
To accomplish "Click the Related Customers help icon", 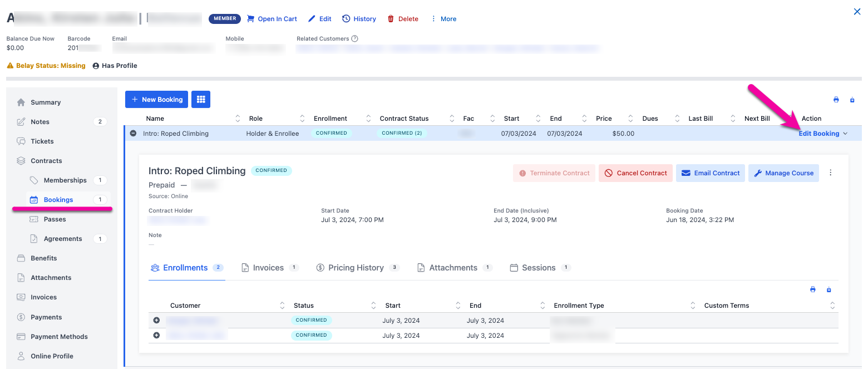I will [355, 39].
